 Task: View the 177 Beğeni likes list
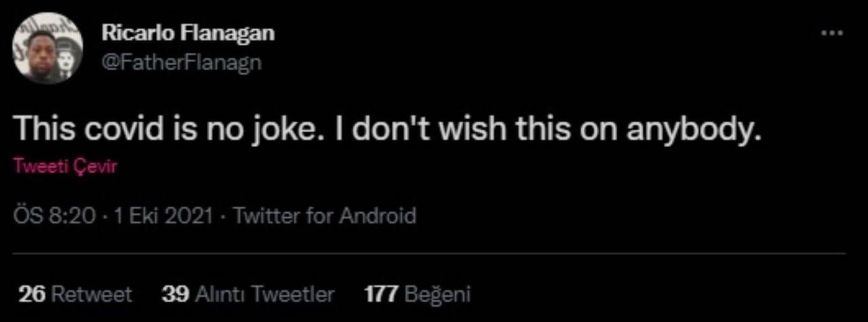[417, 294]
